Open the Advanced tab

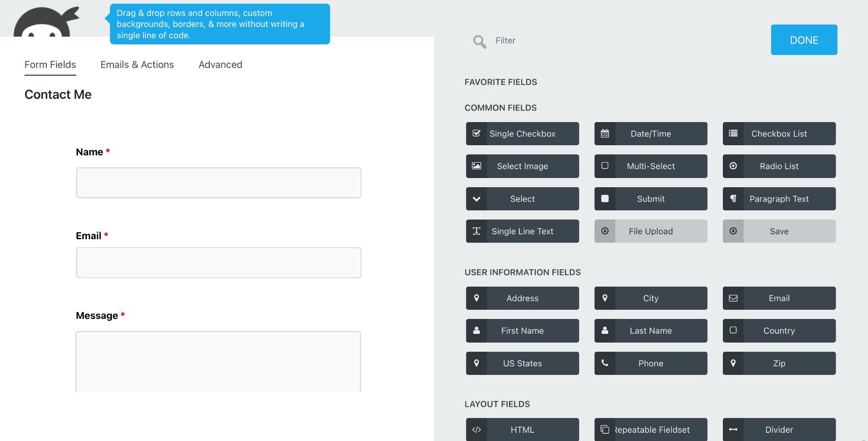220,64
